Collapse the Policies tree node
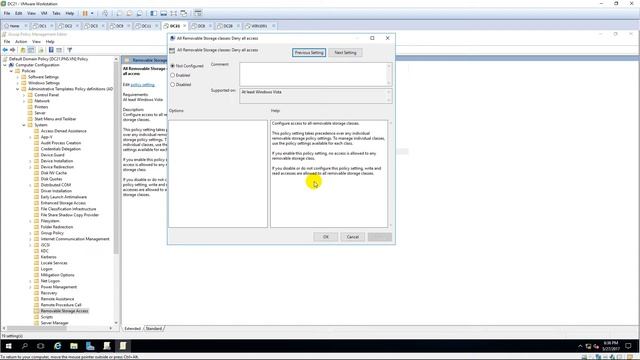The height and width of the screenshot is (360, 640). tap(11, 71)
